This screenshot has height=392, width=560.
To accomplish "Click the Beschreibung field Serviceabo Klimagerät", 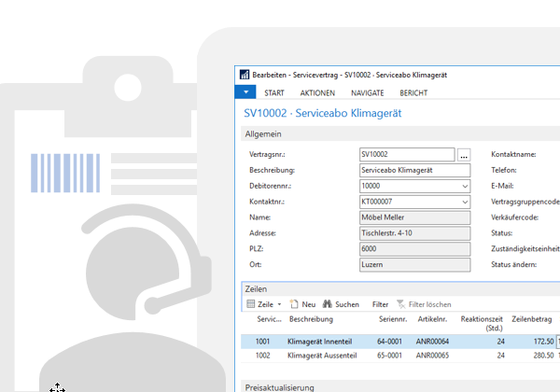I will click(415, 170).
